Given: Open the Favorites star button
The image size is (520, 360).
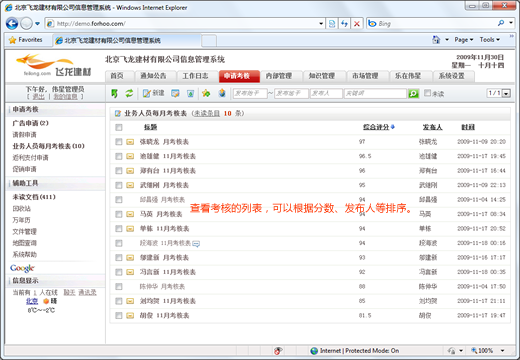Looking at the screenshot, I should 26,40.
